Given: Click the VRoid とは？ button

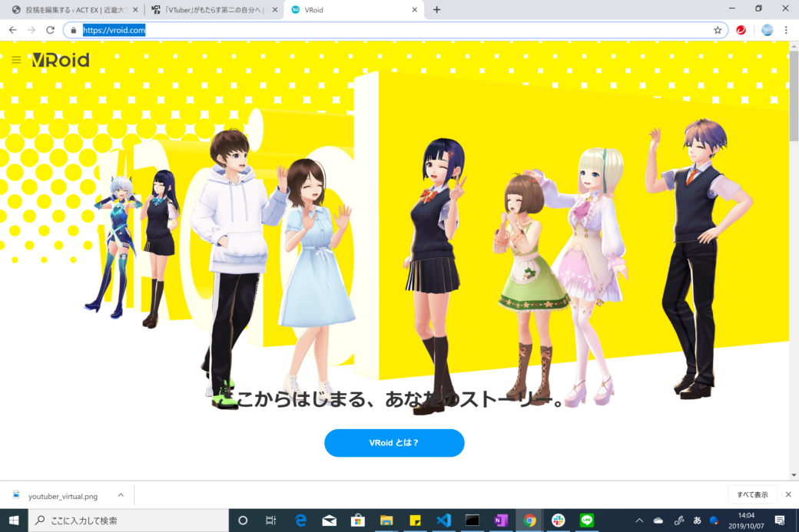Looking at the screenshot, I should pos(394,443).
